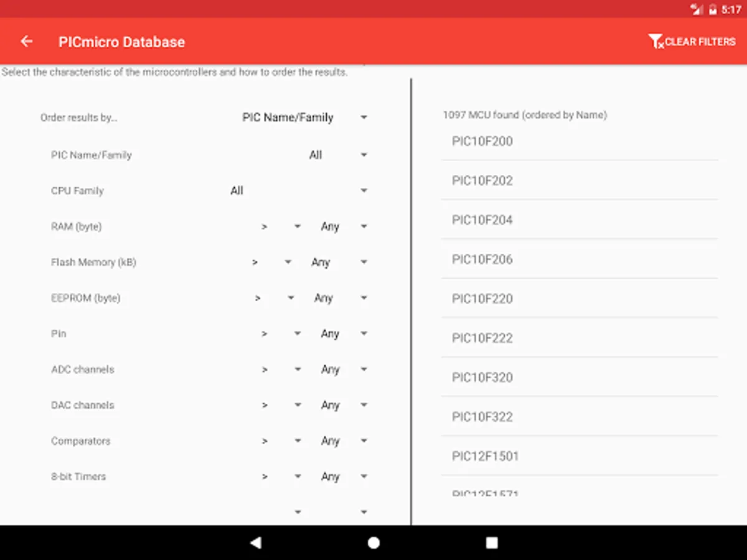747x560 pixels.
Task: Tap the EEPROM (byte) filter label
Action: click(x=85, y=298)
